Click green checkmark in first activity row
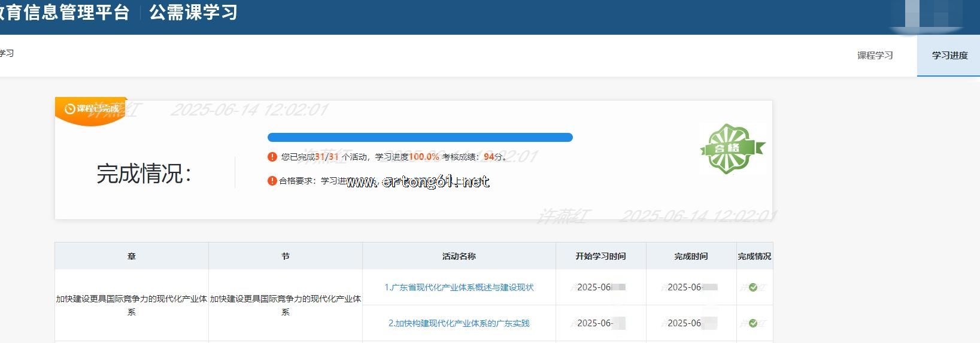Image resolution: width=980 pixels, height=343 pixels. click(753, 287)
